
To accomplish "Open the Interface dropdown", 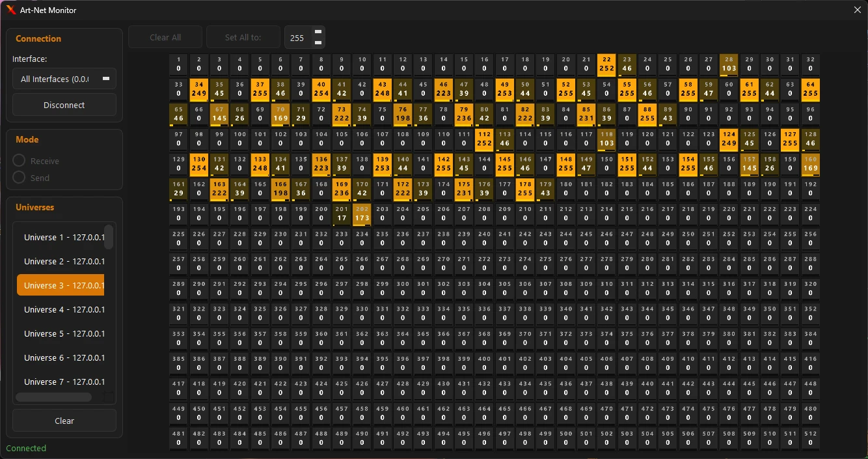I will (x=64, y=79).
